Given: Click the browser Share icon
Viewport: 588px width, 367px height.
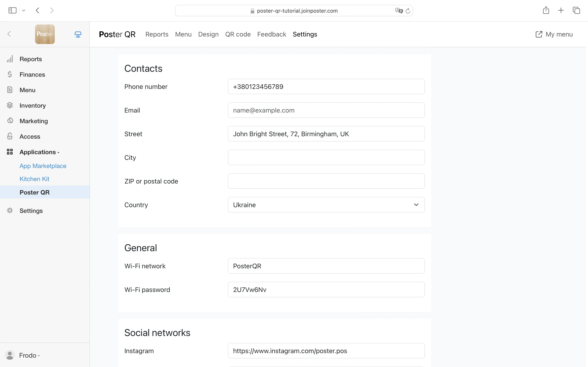Looking at the screenshot, I should [546, 10].
